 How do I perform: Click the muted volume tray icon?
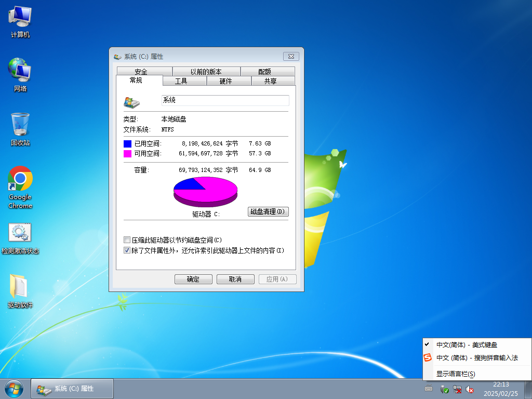click(470, 389)
